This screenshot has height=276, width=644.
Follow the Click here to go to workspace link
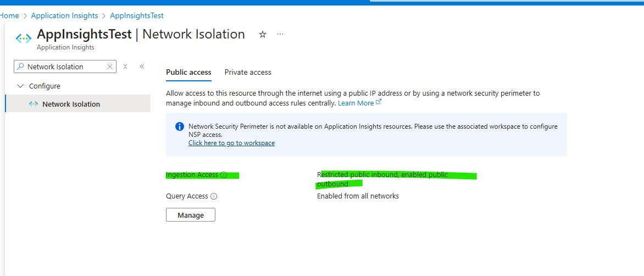[x=231, y=143]
